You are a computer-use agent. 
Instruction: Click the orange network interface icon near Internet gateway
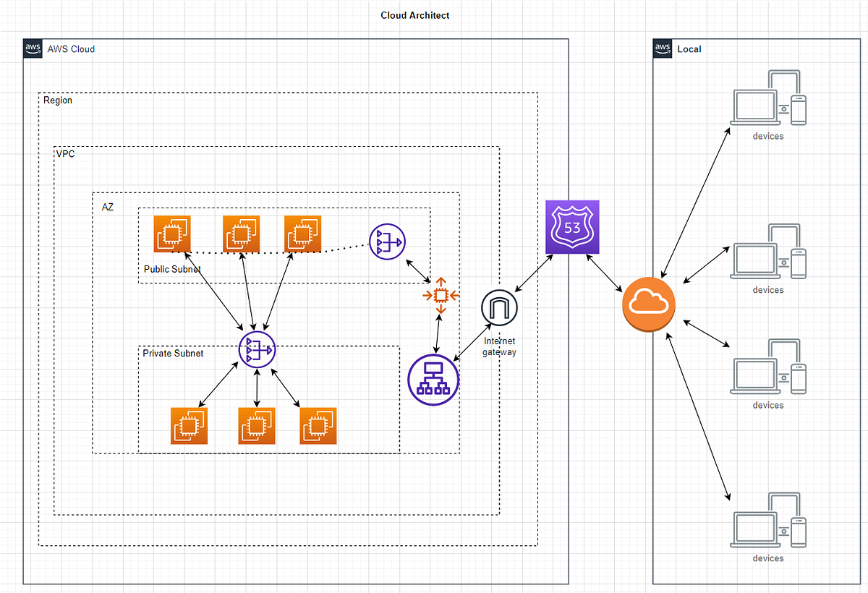click(440, 295)
